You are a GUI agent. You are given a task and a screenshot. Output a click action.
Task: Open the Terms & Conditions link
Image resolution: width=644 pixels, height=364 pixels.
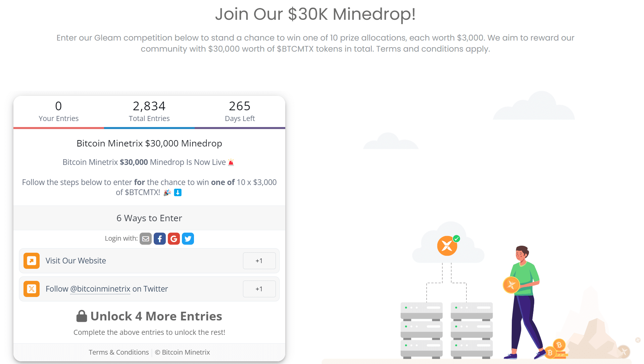pyautogui.click(x=118, y=352)
